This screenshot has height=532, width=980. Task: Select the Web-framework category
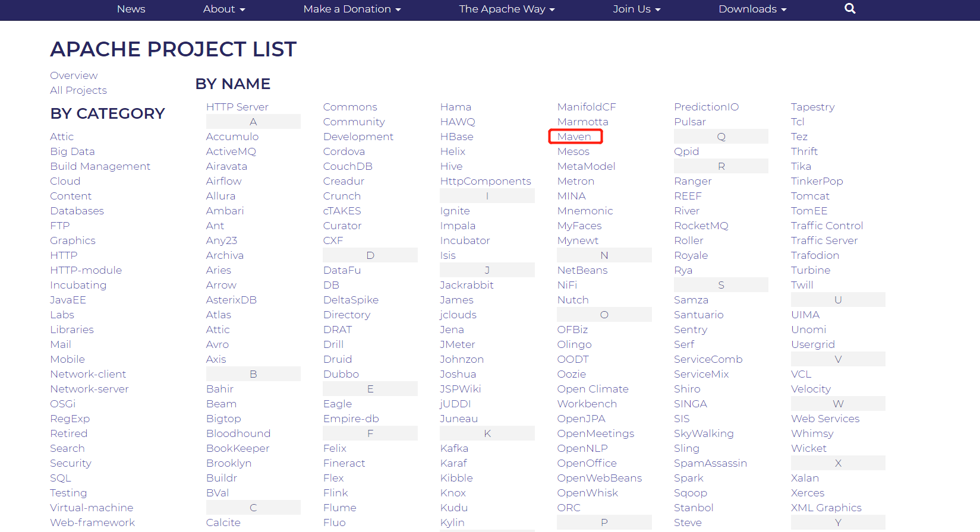point(93,522)
